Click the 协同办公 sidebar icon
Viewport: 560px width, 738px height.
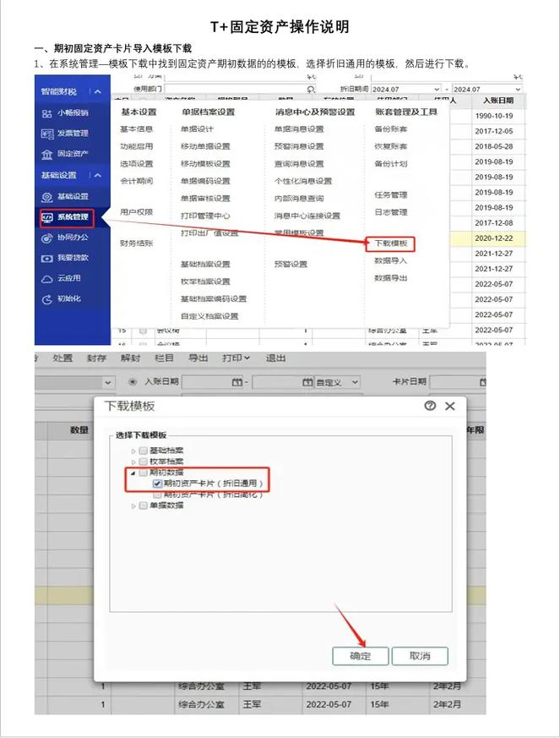(x=46, y=238)
